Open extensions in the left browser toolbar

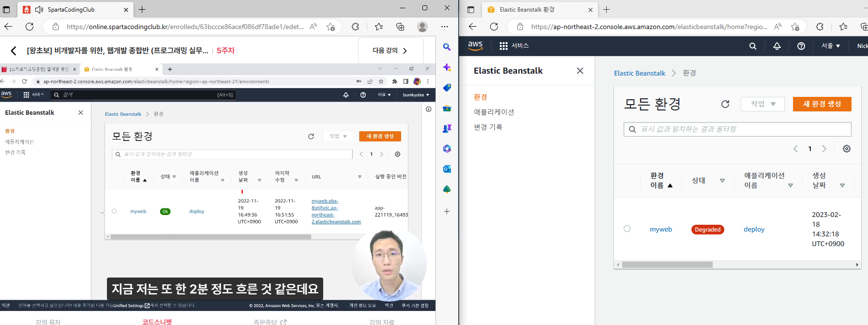(x=356, y=27)
